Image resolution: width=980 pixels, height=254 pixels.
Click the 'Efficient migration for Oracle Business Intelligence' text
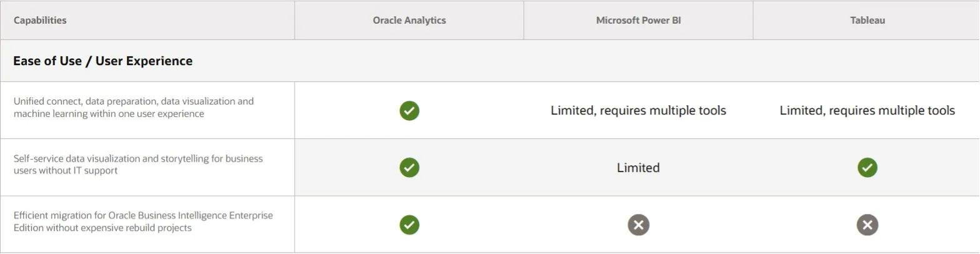click(143, 221)
